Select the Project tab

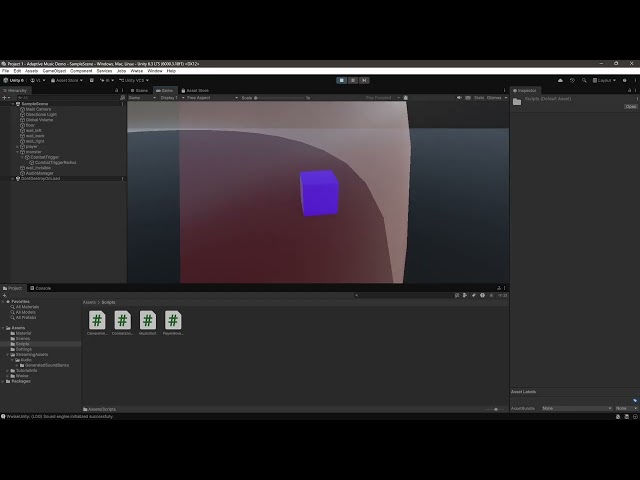pyautogui.click(x=13, y=288)
